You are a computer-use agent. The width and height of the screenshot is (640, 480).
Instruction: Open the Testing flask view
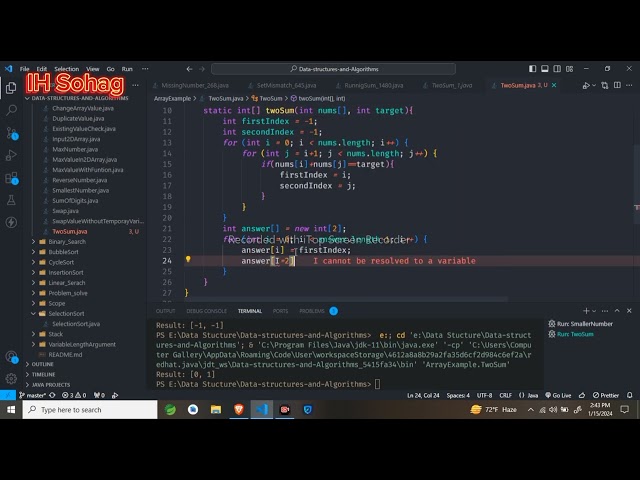[11, 200]
